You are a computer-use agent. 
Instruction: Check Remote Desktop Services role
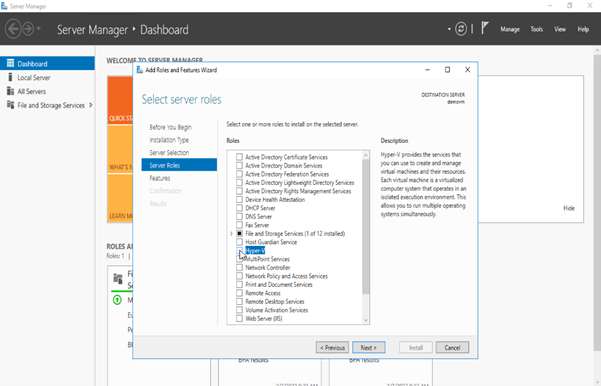coord(239,301)
